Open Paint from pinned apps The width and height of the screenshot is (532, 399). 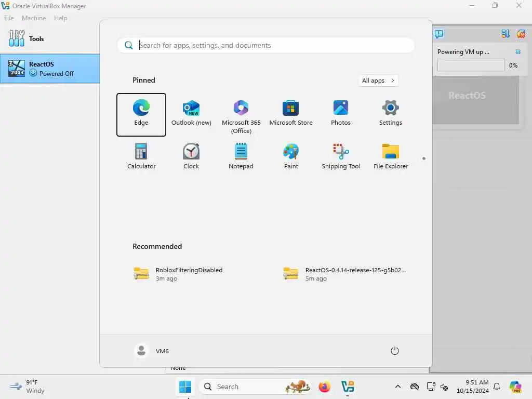point(291,157)
